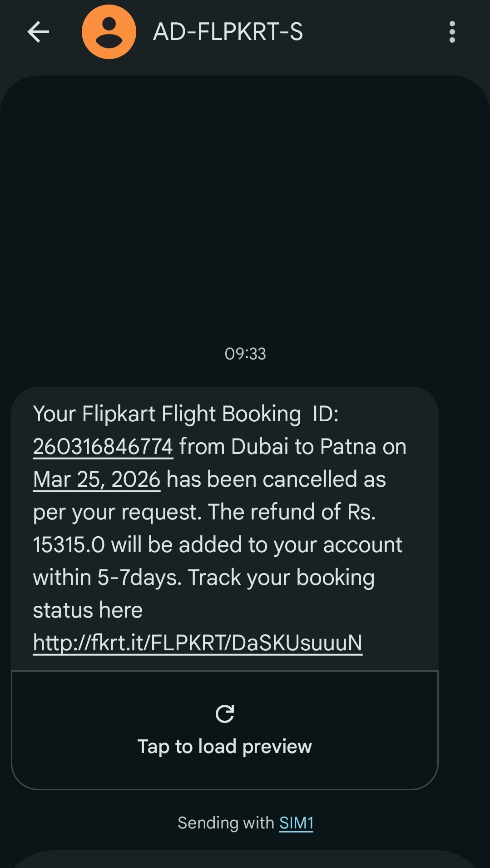Tap the 'Sending with' label
This screenshot has width=490, height=868.
(226, 823)
